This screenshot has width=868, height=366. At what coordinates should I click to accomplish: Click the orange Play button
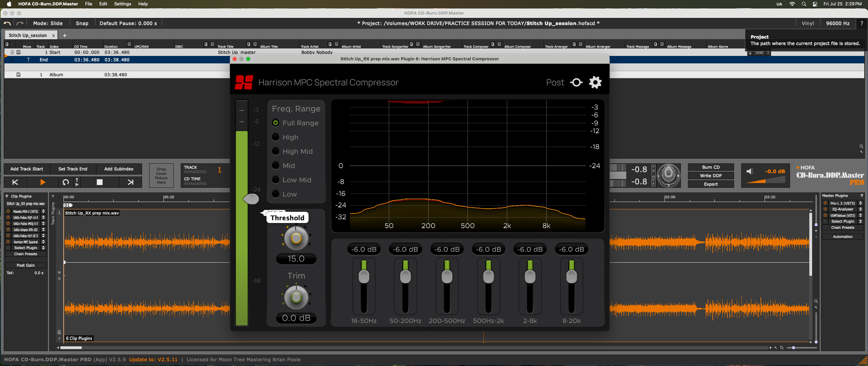tap(43, 182)
